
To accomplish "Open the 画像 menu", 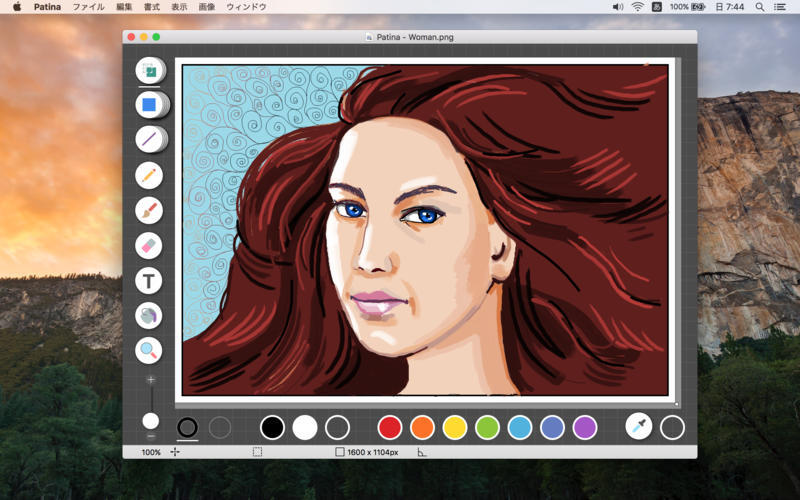I will 207,7.
